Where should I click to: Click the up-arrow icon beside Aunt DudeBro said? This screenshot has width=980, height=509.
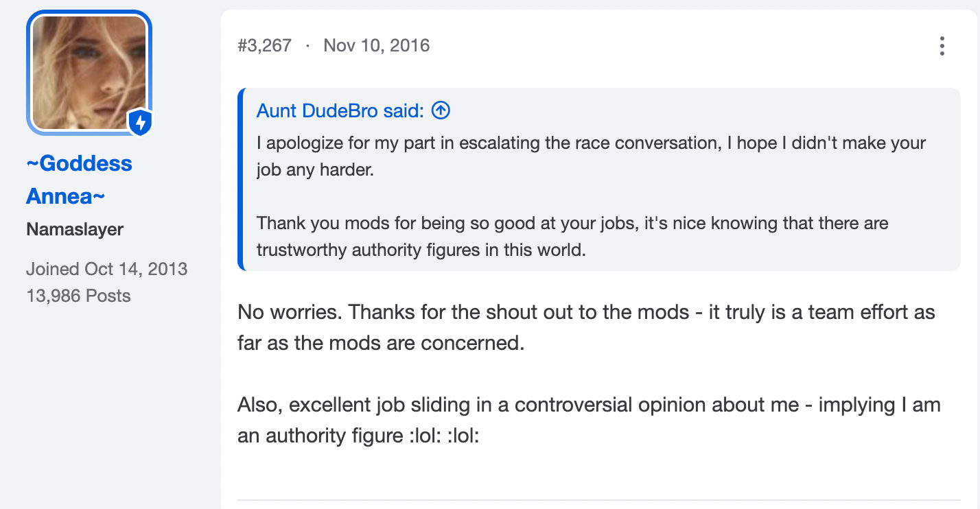[x=441, y=110]
